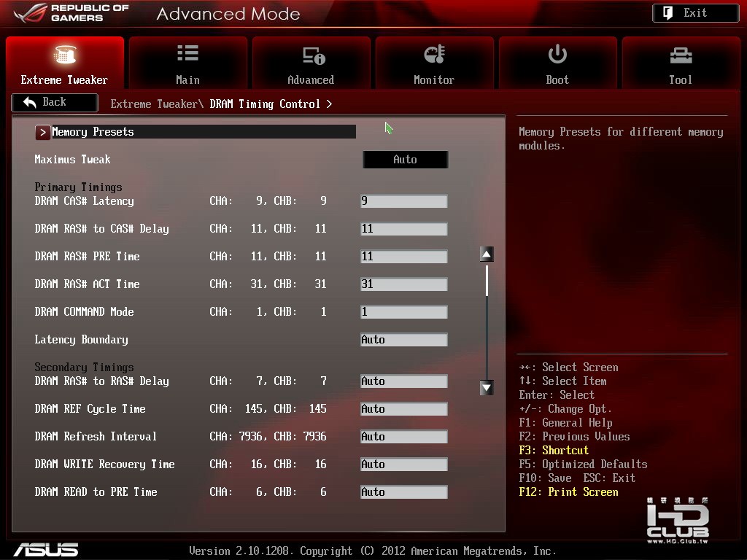
Task: Open the Advanced tab
Action: pyautogui.click(x=311, y=63)
